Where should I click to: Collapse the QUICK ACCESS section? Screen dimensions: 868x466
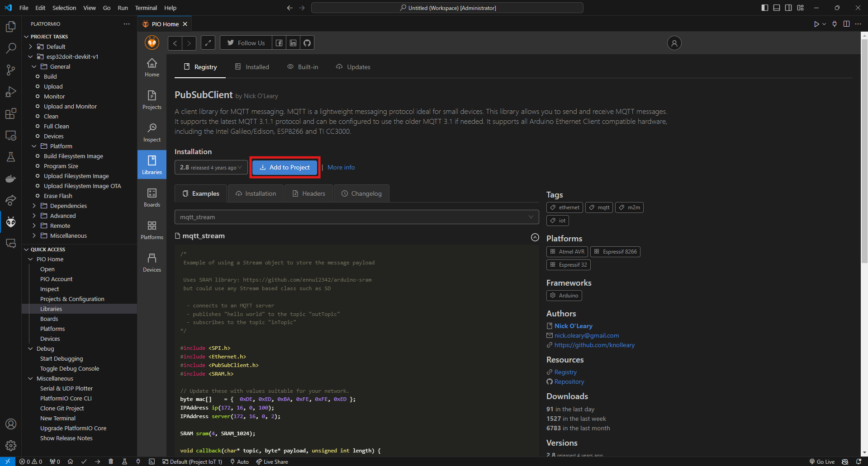26,249
